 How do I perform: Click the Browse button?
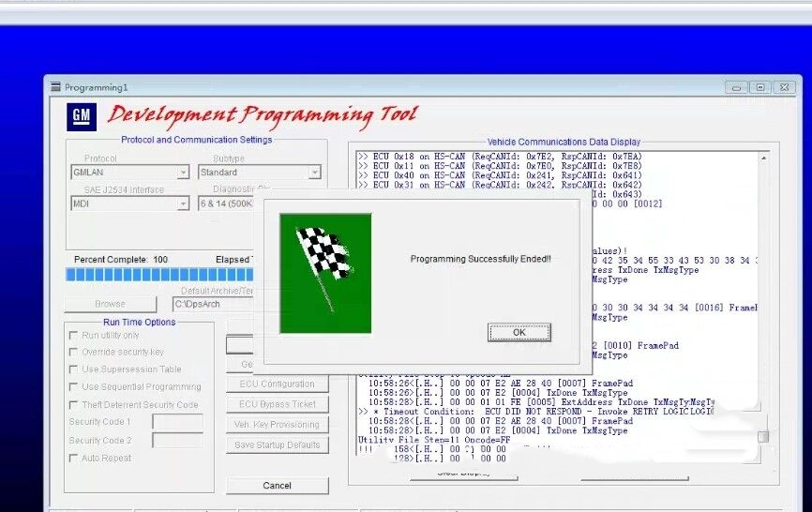(x=111, y=304)
